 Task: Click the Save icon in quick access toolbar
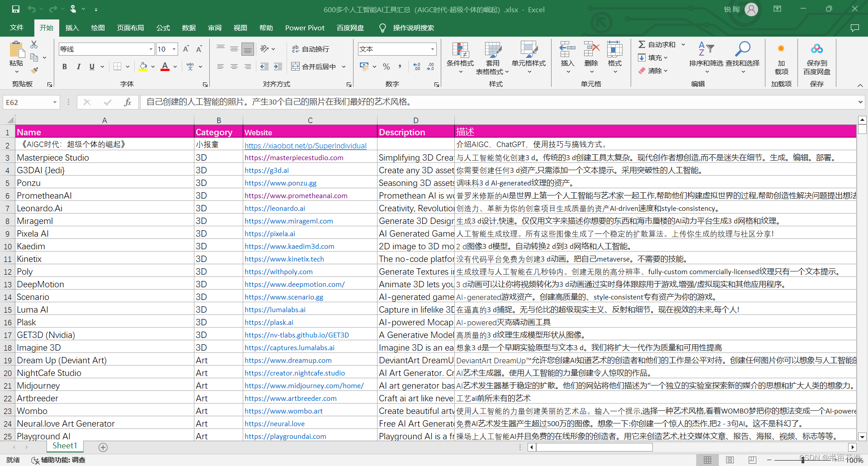click(16, 9)
